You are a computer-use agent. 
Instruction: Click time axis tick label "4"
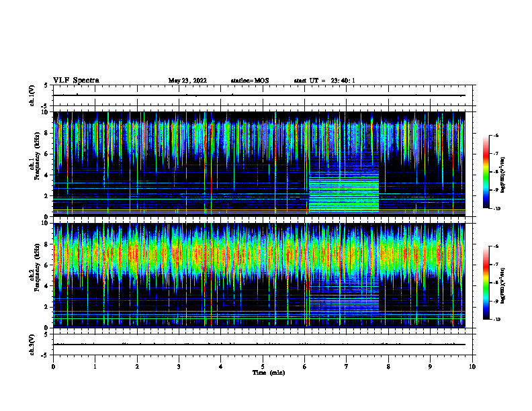pos(221,367)
